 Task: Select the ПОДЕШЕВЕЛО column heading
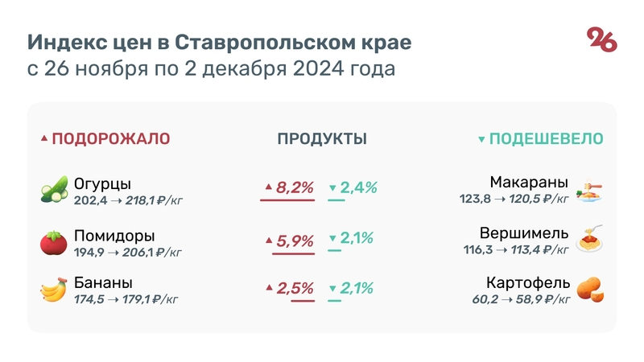pos(546,138)
